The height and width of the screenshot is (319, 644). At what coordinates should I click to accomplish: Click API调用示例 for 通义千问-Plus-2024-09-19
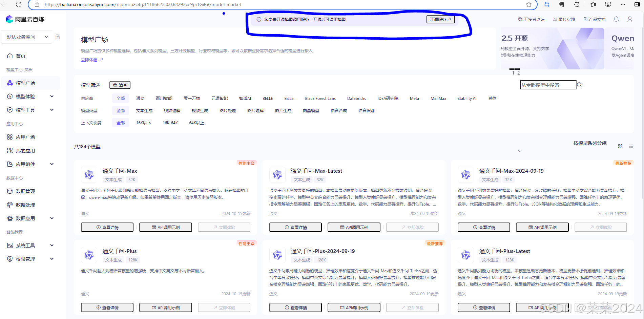click(354, 307)
